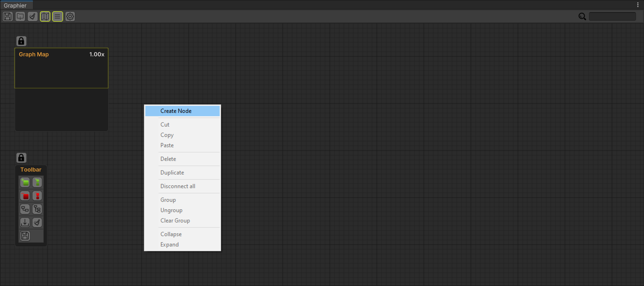Click the 1.00x zoom indicator on Graph Map

97,54
